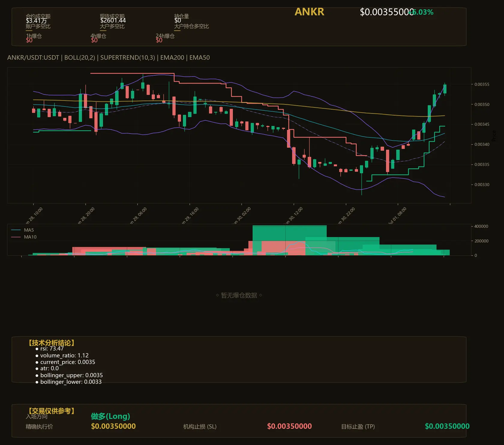This screenshot has height=445, width=504.
Task: Click the red $0 under 24h爆仓
Action: point(159,40)
